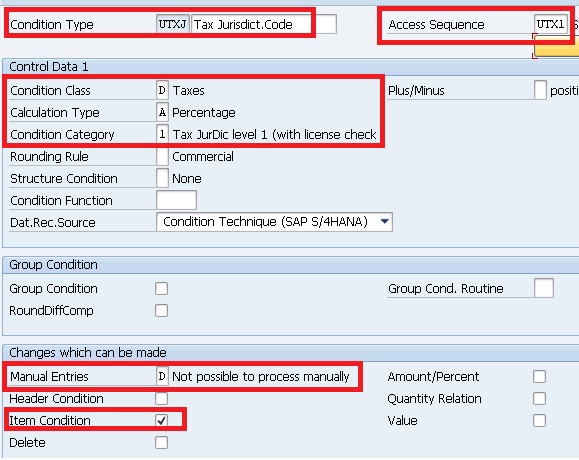Screen dimensions: 579x460
Task: Select the Condition Category code field
Action: [162, 134]
